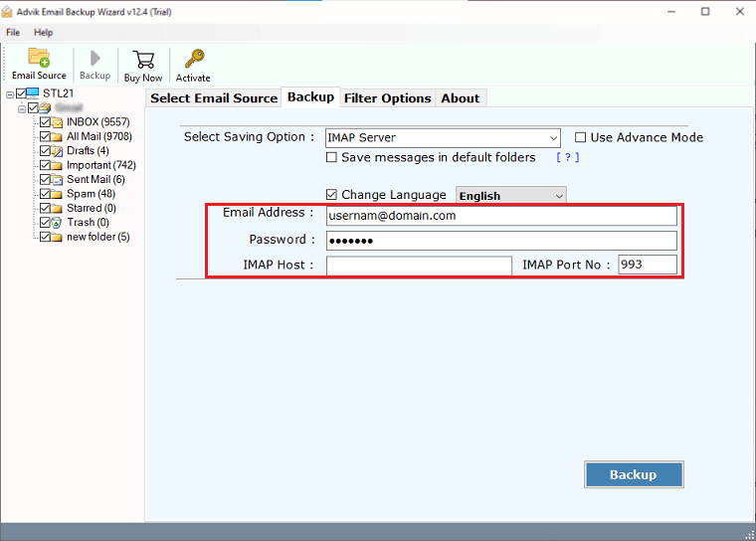Screen dimensions: 756x541
Task: Uncheck the new folder (5) checkbox
Action: coord(46,237)
